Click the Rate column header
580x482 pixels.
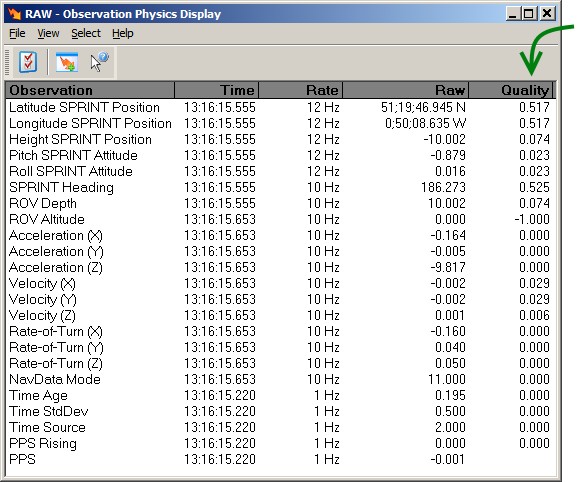click(x=300, y=90)
